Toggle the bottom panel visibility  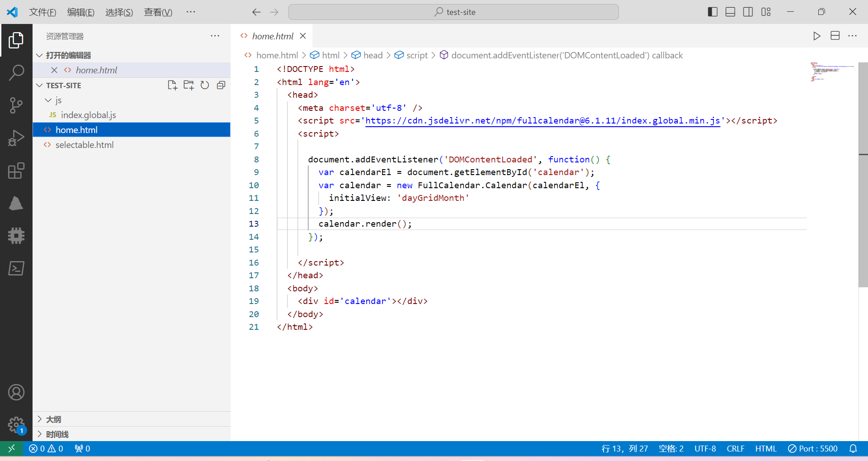coord(730,12)
